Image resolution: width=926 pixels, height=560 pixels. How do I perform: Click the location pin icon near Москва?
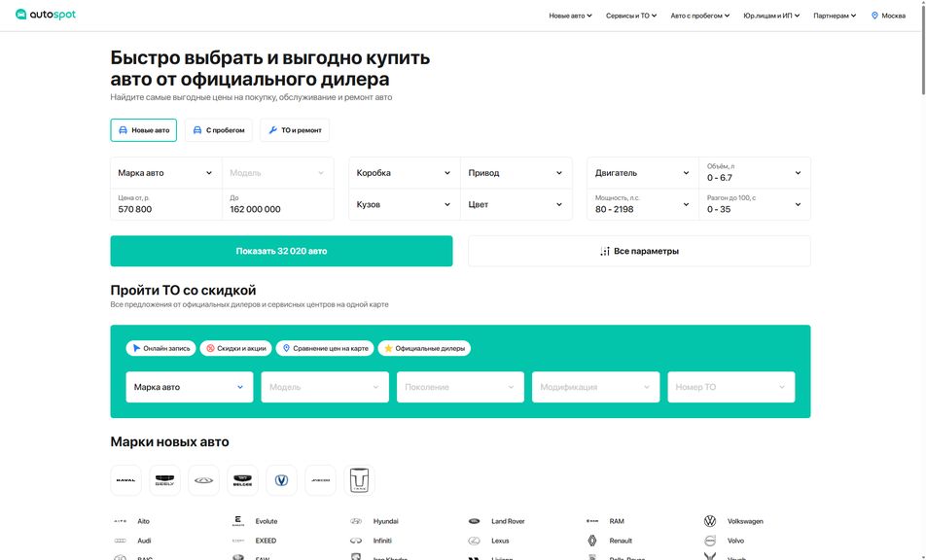pos(874,16)
